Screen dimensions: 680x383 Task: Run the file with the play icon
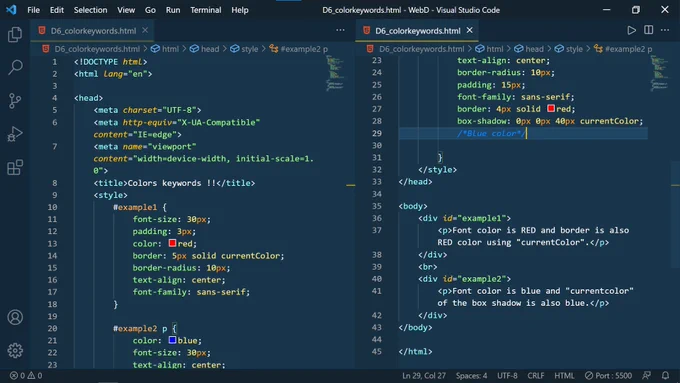[631, 30]
